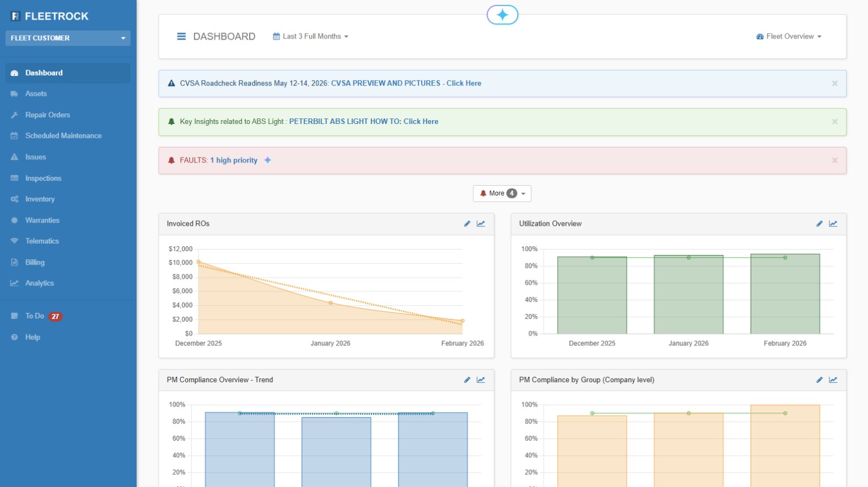868x487 pixels.
Task: Dismiss the Faults alert
Action: tap(835, 160)
